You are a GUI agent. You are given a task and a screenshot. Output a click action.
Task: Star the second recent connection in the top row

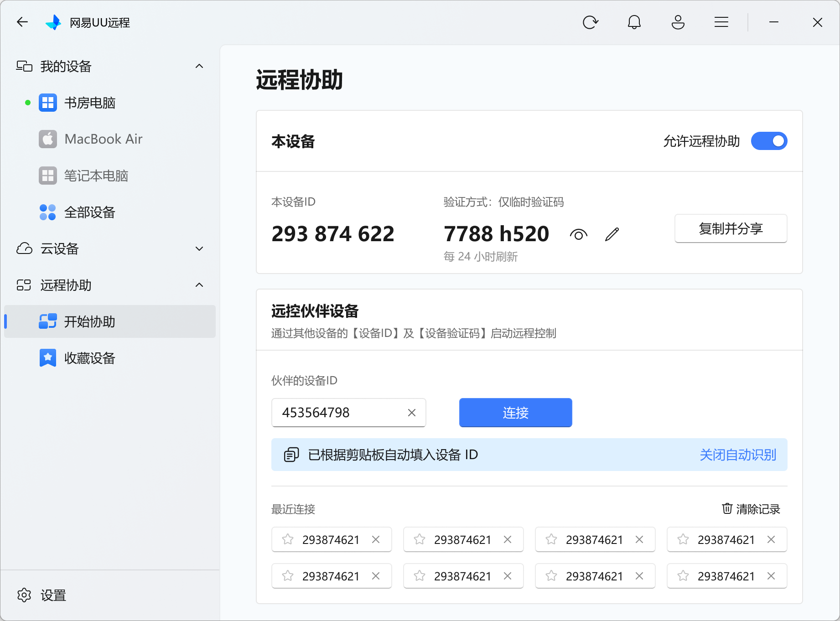[x=420, y=539]
